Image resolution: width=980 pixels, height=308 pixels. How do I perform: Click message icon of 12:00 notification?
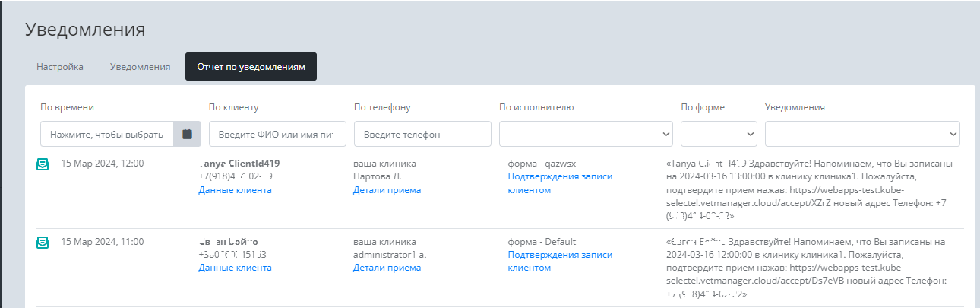[43, 164]
